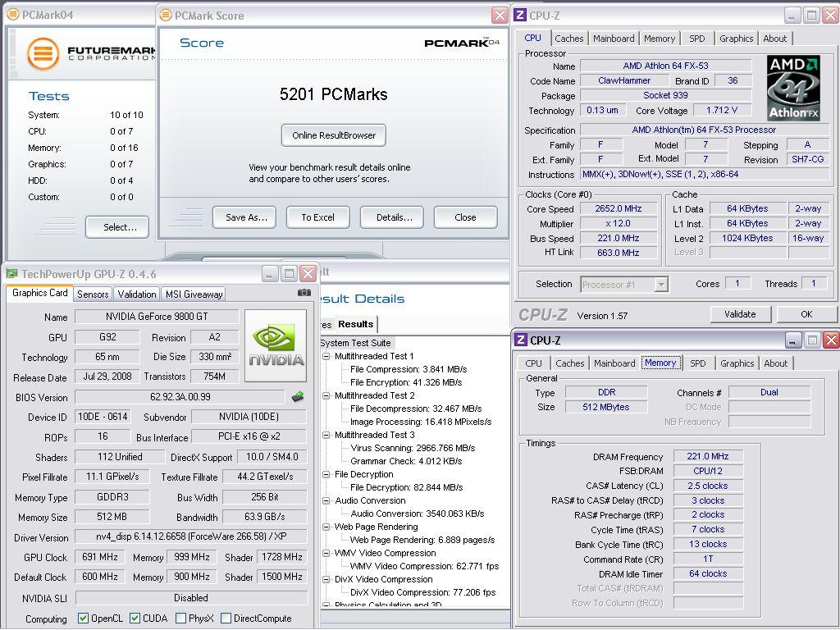Select the File Compression: 3.841 MB/s row
Viewport: 840px width, 630px height.
pyautogui.click(x=409, y=369)
